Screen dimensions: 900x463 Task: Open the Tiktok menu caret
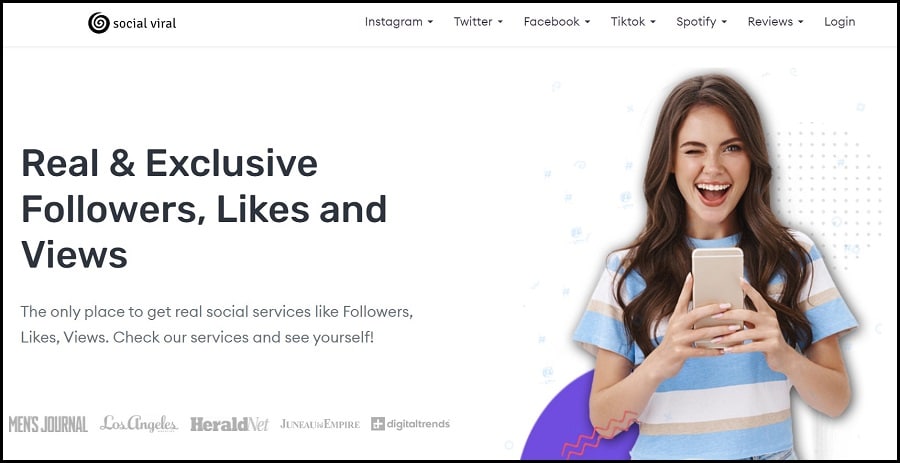coord(652,22)
